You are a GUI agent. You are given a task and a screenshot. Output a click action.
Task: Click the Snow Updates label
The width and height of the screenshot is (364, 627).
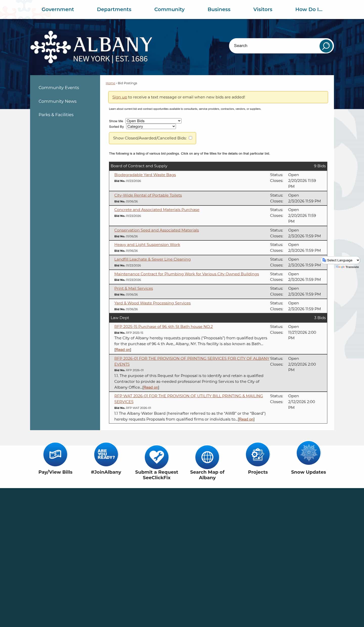click(x=309, y=472)
